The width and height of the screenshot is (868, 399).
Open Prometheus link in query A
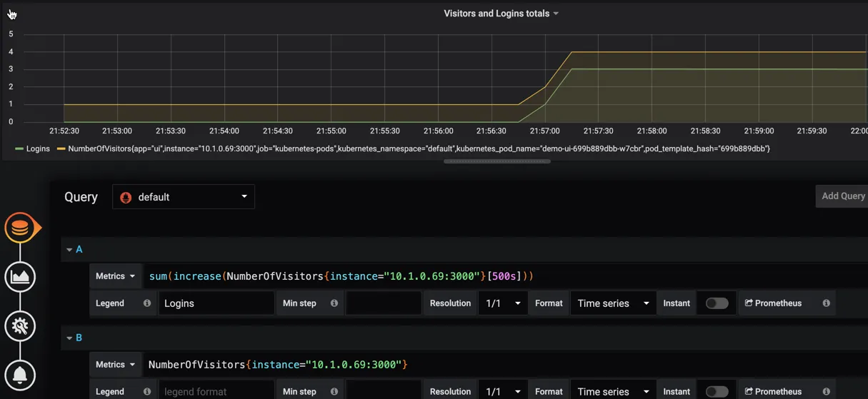point(773,303)
